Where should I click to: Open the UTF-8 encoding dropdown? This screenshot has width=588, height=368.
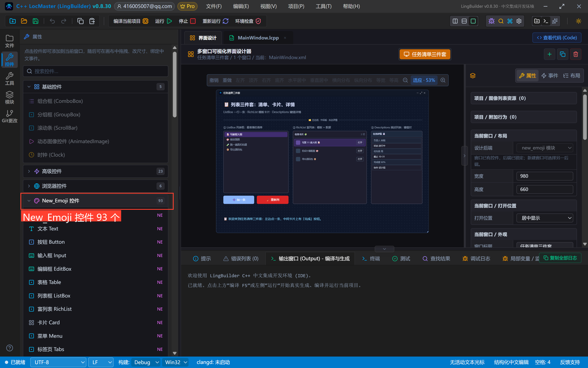(58, 362)
